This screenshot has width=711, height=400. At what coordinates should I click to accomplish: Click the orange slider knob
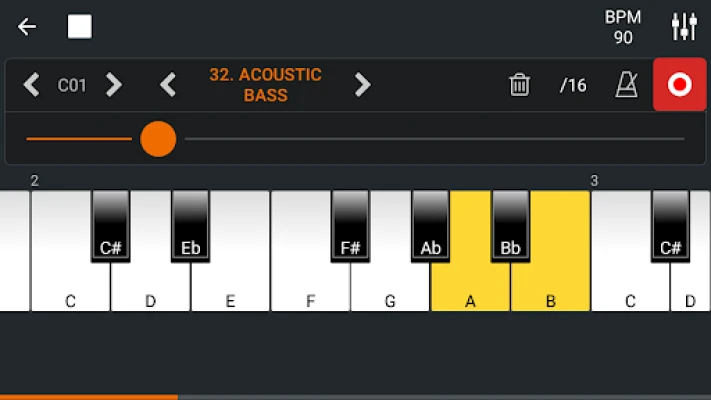[x=158, y=139]
